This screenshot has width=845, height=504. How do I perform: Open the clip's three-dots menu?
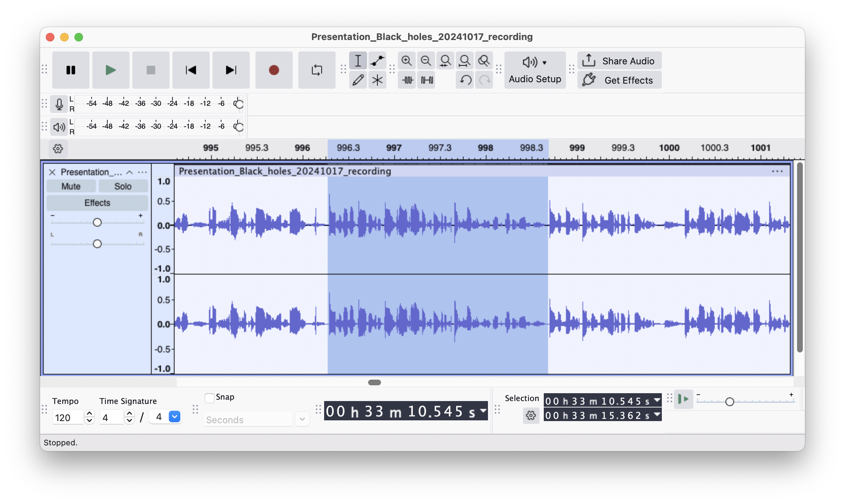(x=777, y=171)
